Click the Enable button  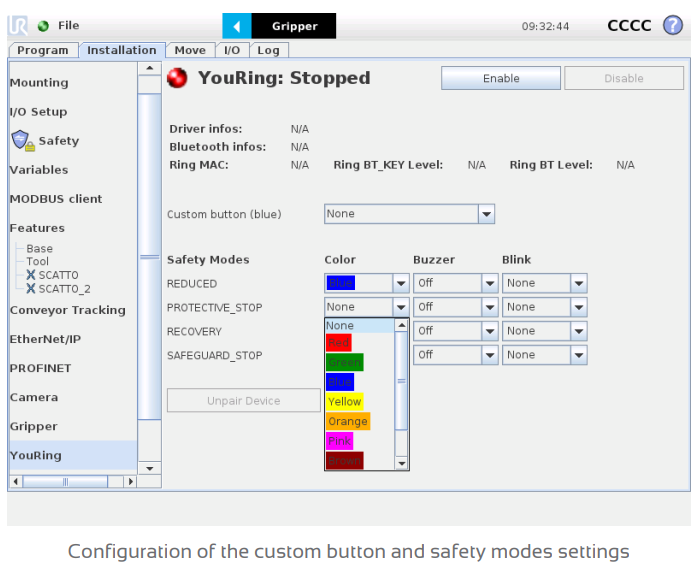pos(501,78)
